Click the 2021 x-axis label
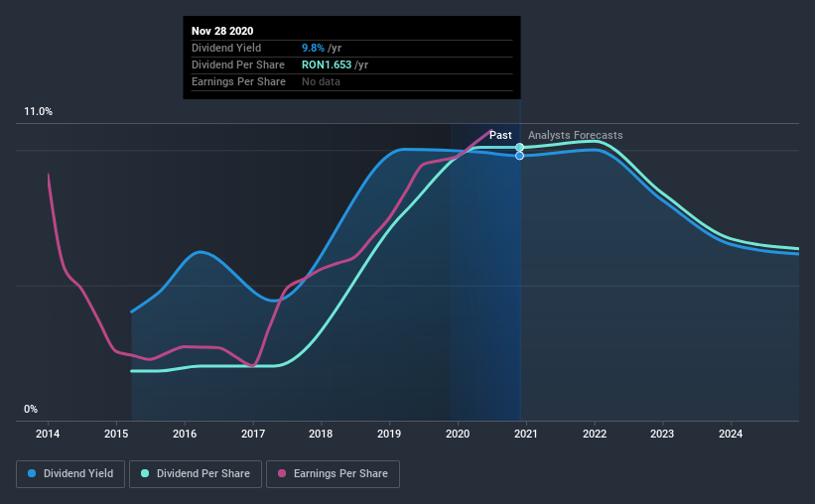 tap(526, 434)
